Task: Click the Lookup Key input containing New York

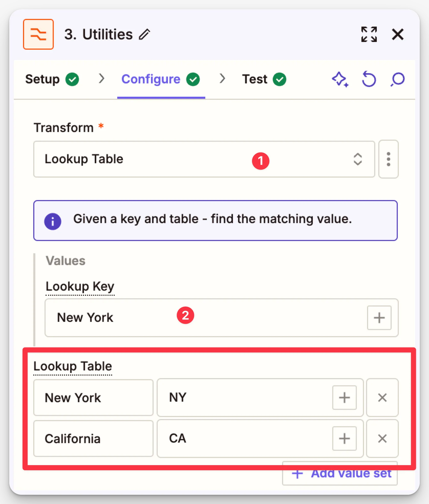Action: 205,318
